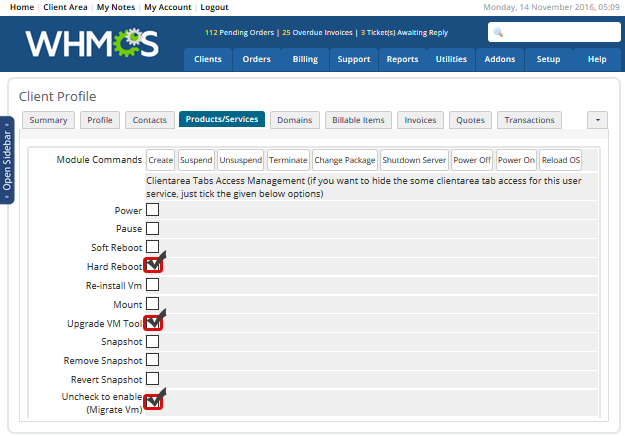This screenshot has width=625, height=436.
Task: Open the Billing navigation menu
Action: tap(305, 59)
